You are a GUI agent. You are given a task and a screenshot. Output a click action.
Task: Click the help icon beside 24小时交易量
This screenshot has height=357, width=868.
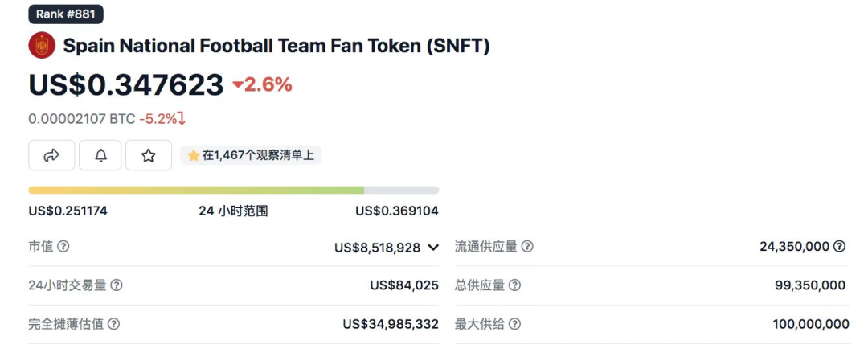pyautogui.click(x=117, y=285)
